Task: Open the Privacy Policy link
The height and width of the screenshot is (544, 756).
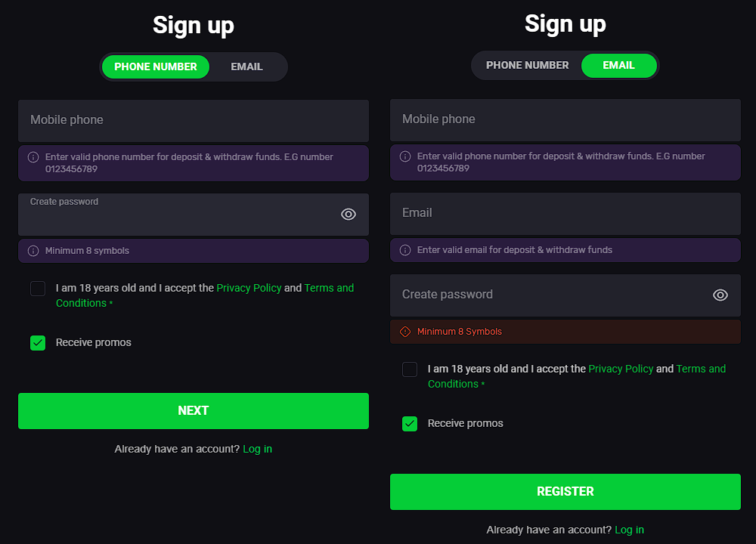Action: pyautogui.click(x=249, y=288)
